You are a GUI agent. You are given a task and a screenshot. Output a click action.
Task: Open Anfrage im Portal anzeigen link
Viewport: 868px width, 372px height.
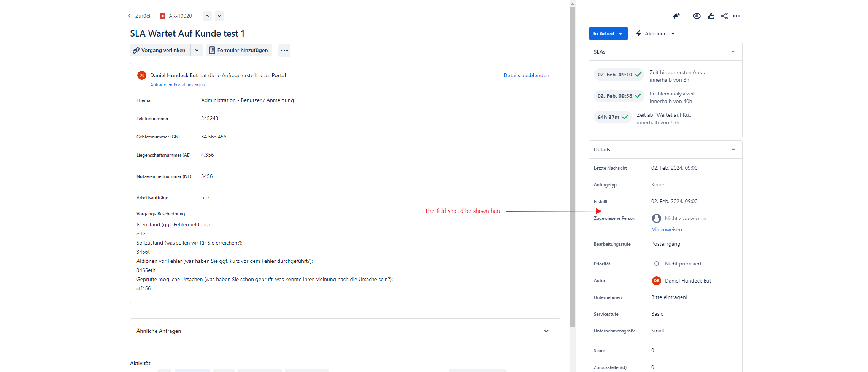(x=177, y=85)
